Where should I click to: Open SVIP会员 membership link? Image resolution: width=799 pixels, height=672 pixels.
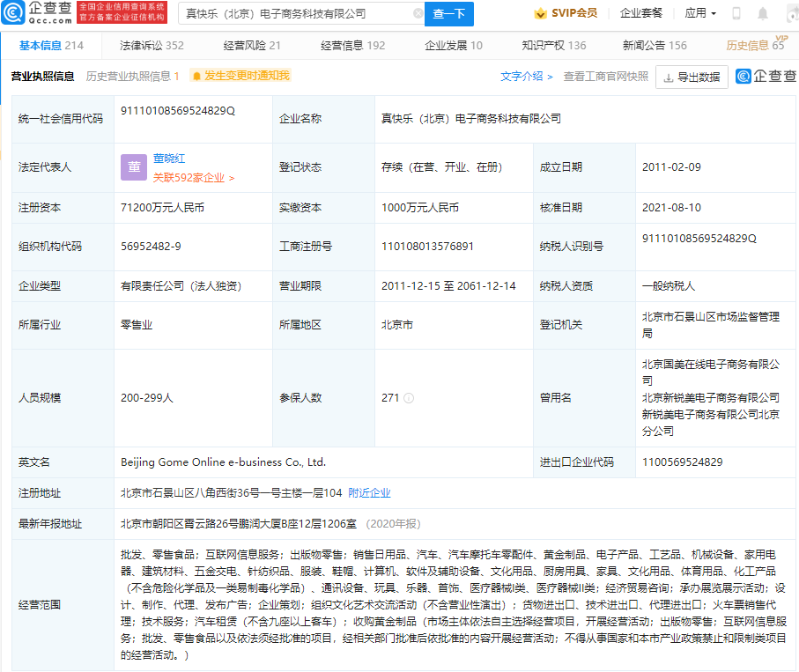click(x=566, y=13)
